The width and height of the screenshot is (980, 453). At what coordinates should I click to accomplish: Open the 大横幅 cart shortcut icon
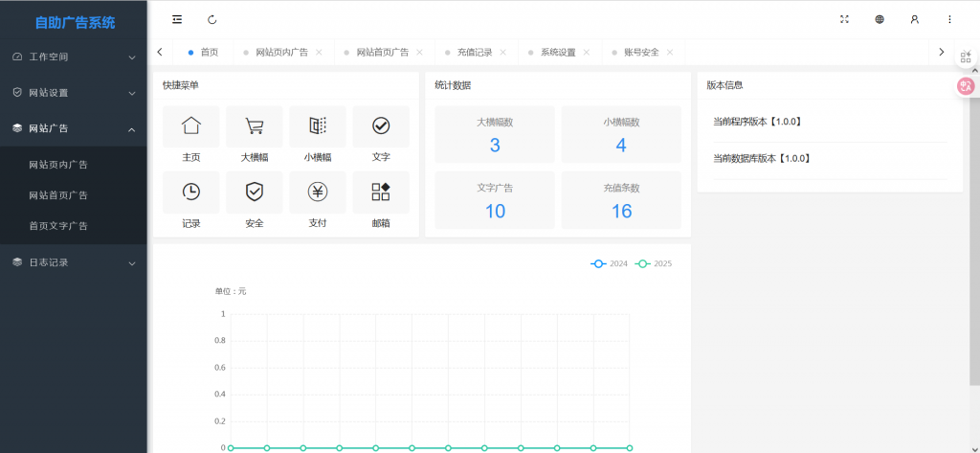point(255,125)
